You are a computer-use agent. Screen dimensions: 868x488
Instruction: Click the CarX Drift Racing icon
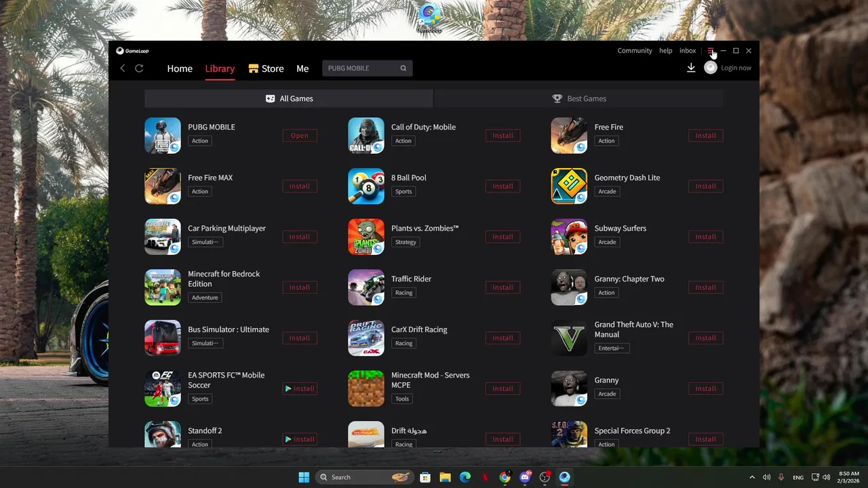(366, 338)
